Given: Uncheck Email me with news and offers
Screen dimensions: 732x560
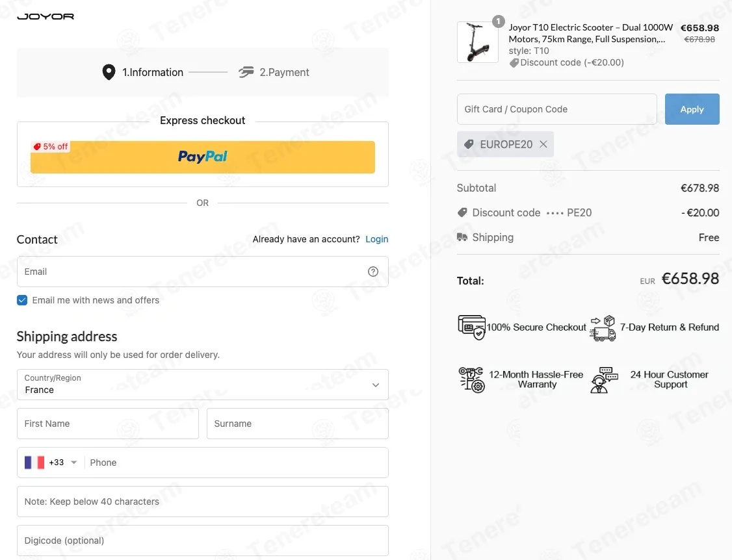Looking at the screenshot, I should (22, 300).
